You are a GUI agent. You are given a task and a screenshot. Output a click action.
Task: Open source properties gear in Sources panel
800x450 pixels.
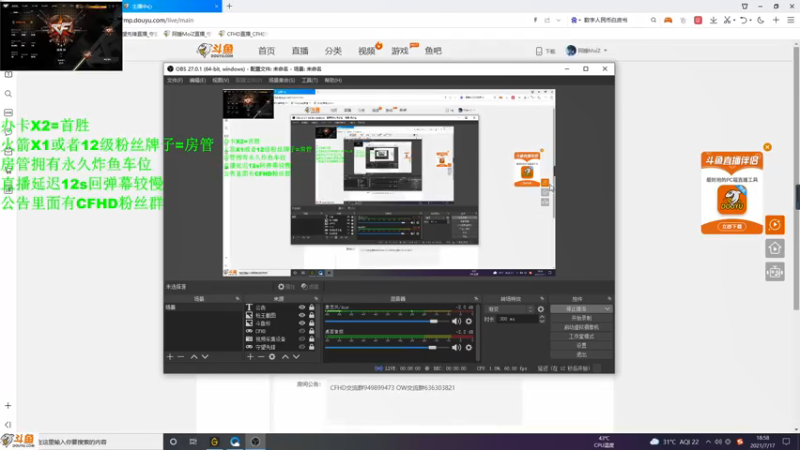[272, 357]
